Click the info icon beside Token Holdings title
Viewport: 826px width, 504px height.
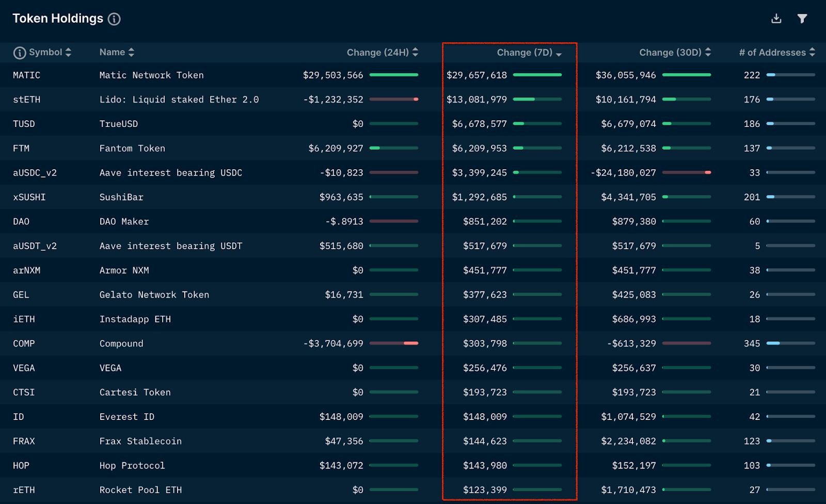tap(114, 19)
